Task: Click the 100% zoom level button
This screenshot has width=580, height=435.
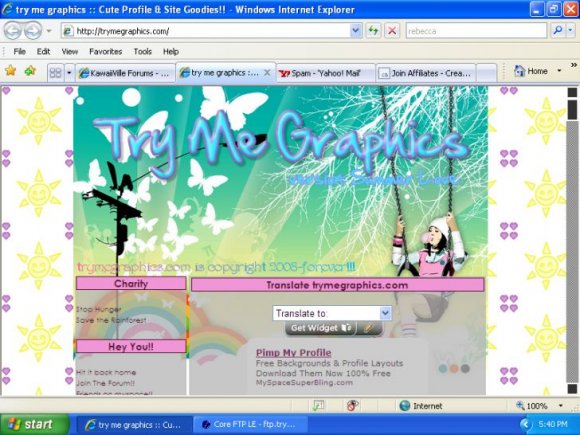Action: click(532, 406)
